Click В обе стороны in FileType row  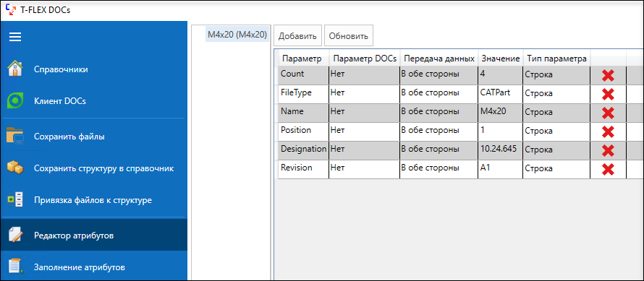click(439, 94)
